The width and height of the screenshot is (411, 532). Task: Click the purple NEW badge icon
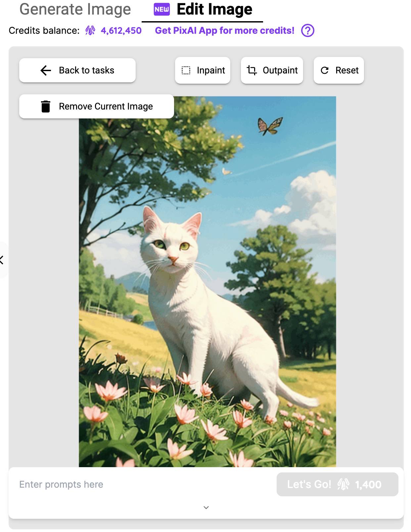[162, 10]
